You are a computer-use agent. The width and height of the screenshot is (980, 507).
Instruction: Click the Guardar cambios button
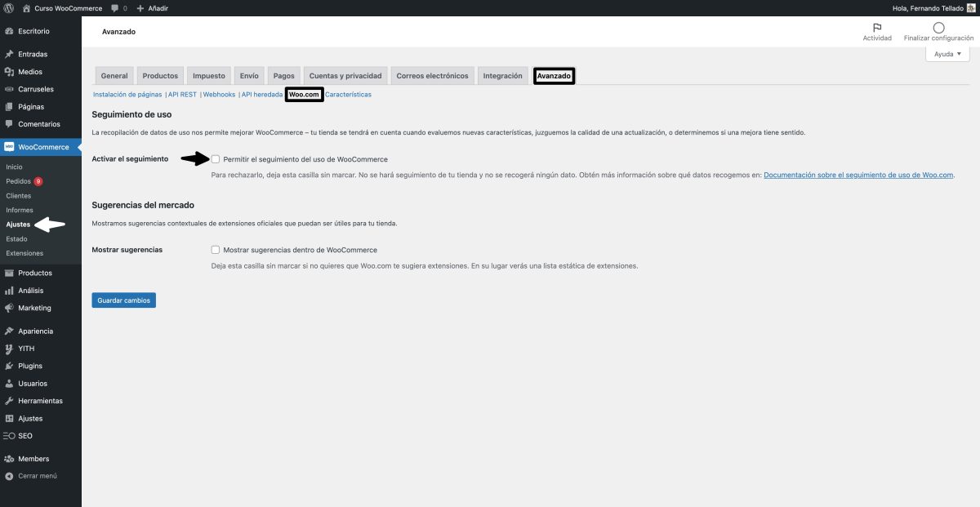123,300
